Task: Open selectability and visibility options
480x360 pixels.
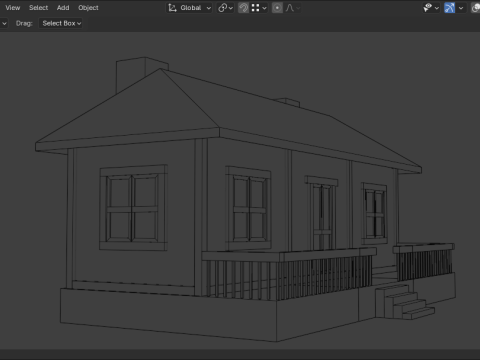Action: [x=431, y=8]
